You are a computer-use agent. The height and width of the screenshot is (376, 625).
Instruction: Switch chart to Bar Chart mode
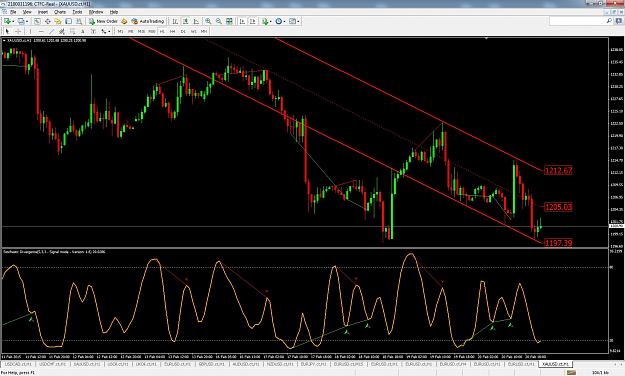pos(175,21)
